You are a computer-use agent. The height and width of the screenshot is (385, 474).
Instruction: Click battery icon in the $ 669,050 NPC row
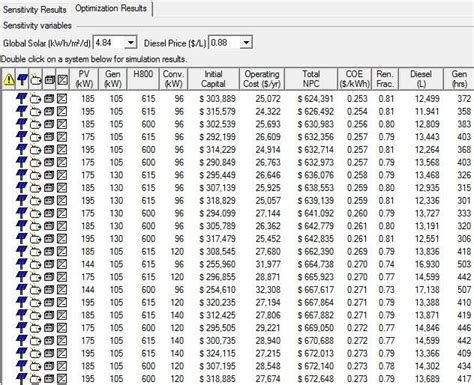(49, 328)
